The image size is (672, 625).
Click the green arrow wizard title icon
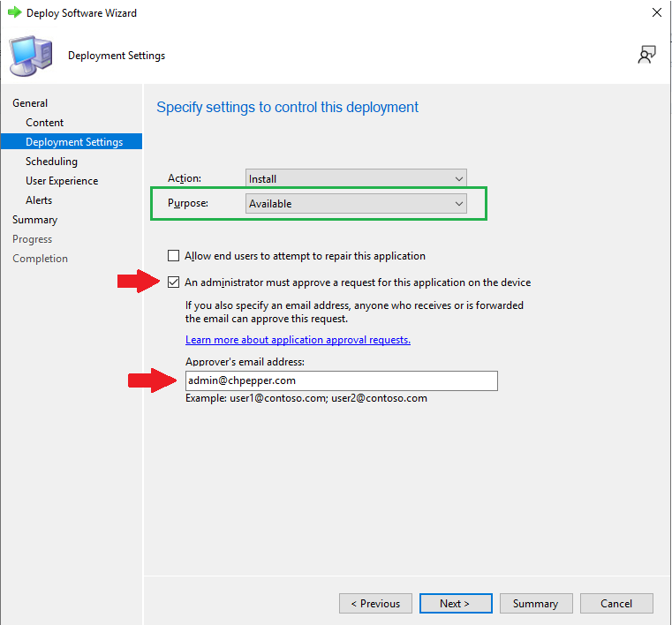point(15,12)
